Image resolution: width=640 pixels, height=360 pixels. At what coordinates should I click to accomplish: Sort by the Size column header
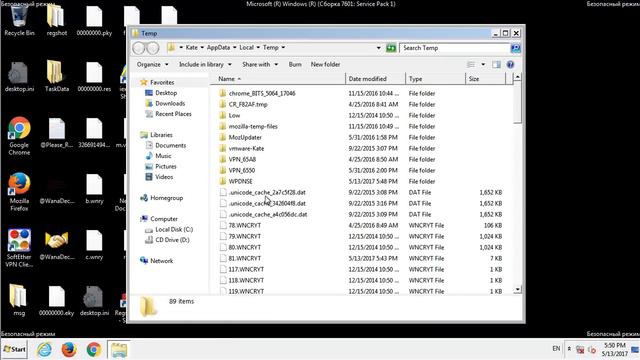click(486, 79)
